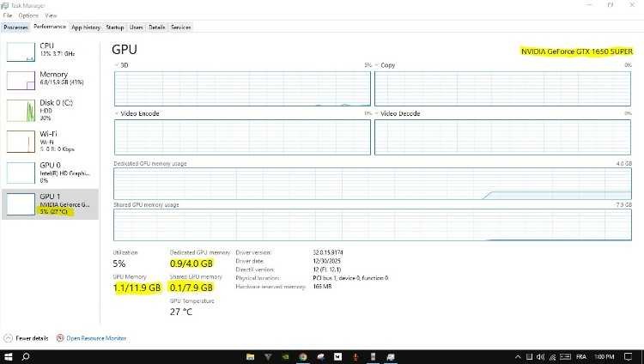This screenshot has width=644, height=364.
Task: Select Disk 0 (C:) in the sidebar
Action: pyautogui.click(x=50, y=111)
